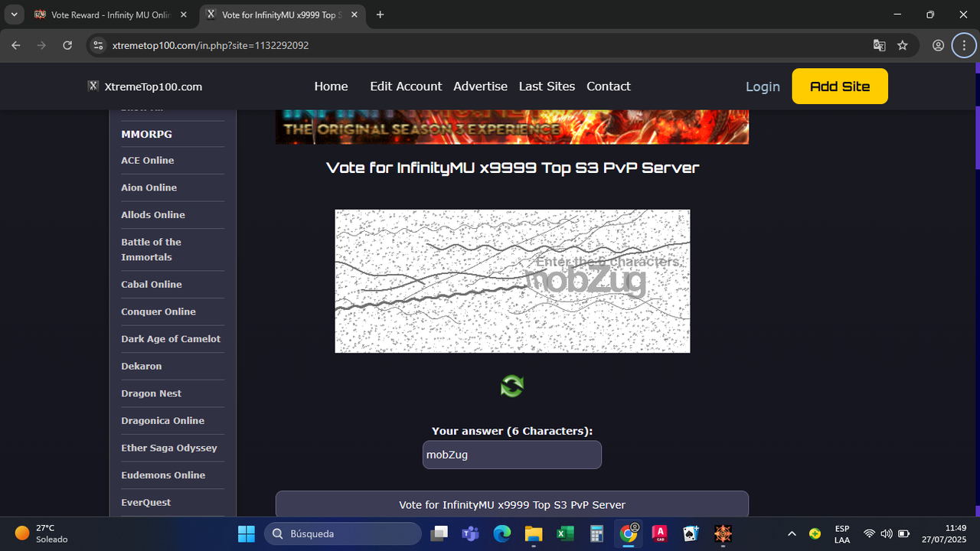The height and width of the screenshot is (551, 980).
Task: Open Excel from taskbar
Action: coord(565,533)
